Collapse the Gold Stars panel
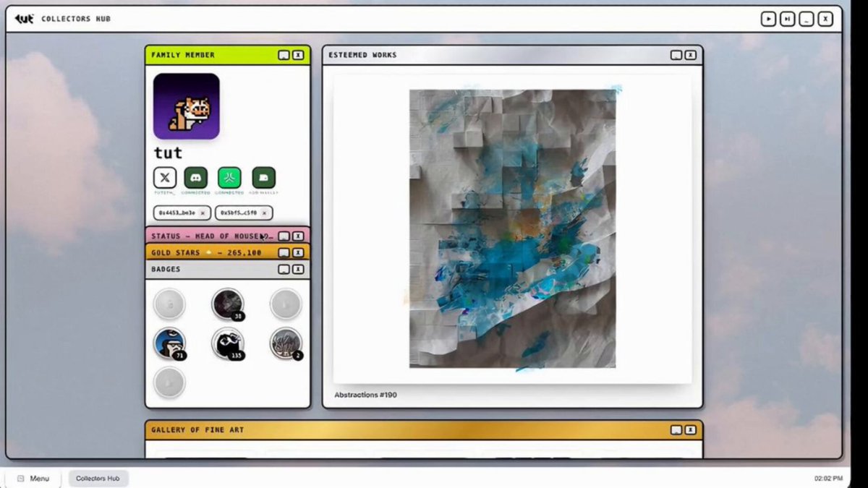868x488 pixels. pos(284,253)
